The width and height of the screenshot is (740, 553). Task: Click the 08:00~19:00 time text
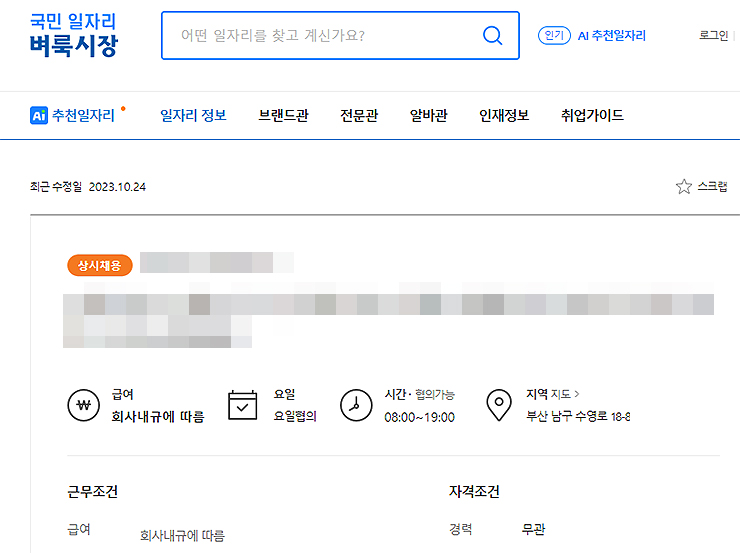point(420,417)
